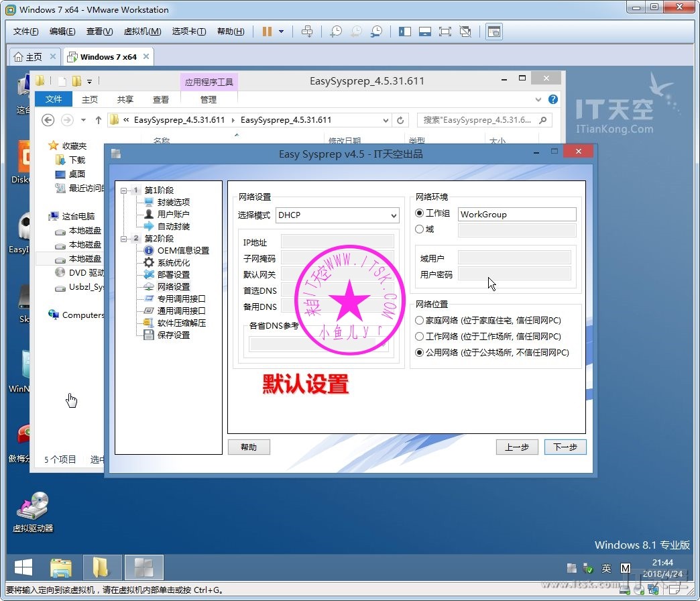Screen dimensions: 700x601
Task: Click the 帮助 button in Easy Sysprep
Action: (249, 447)
